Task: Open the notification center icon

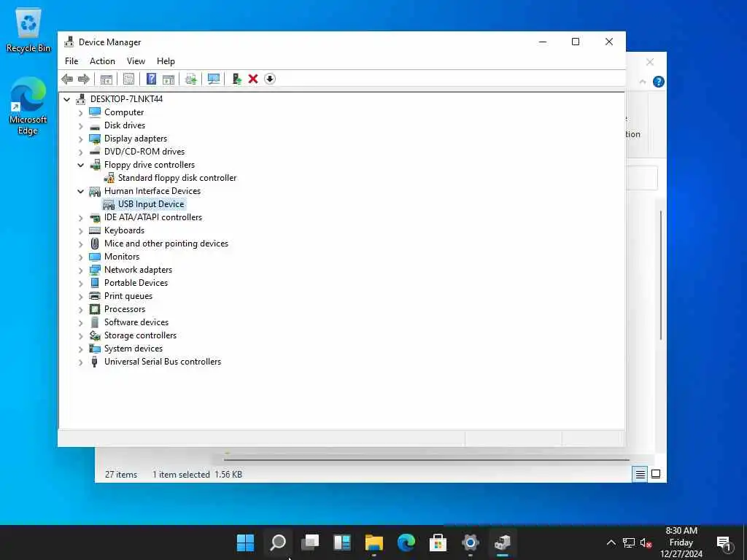Action: 724,542
